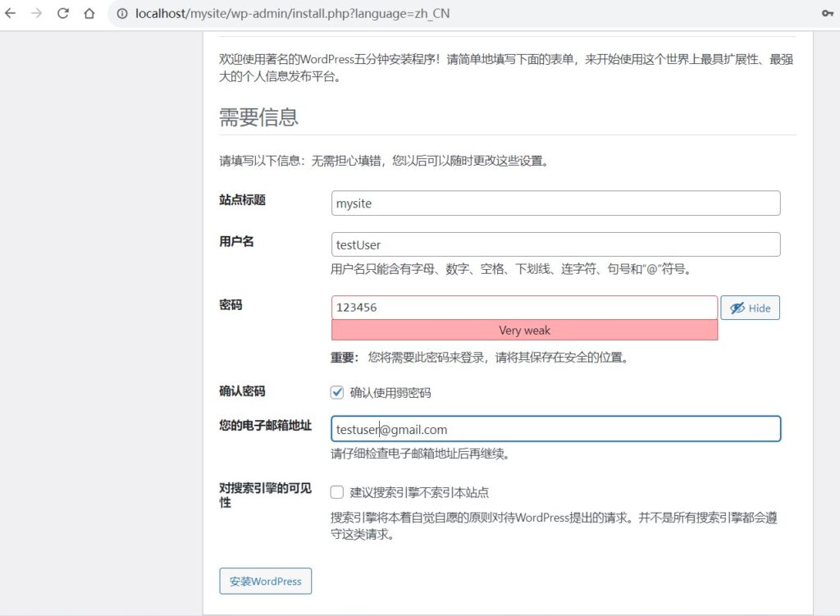The height and width of the screenshot is (616, 840).
Task: View site information icon in address bar
Action: point(122,13)
